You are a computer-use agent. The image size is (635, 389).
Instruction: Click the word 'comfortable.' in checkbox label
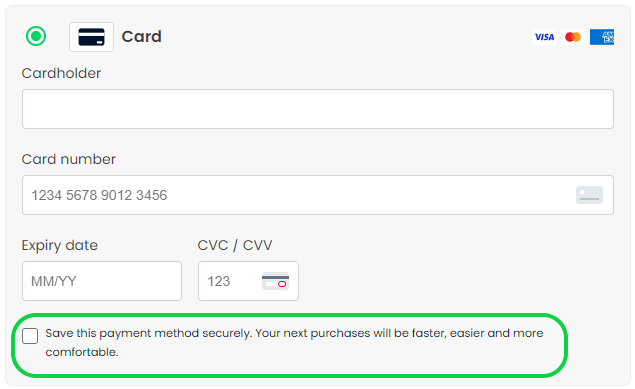(x=82, y=352)
